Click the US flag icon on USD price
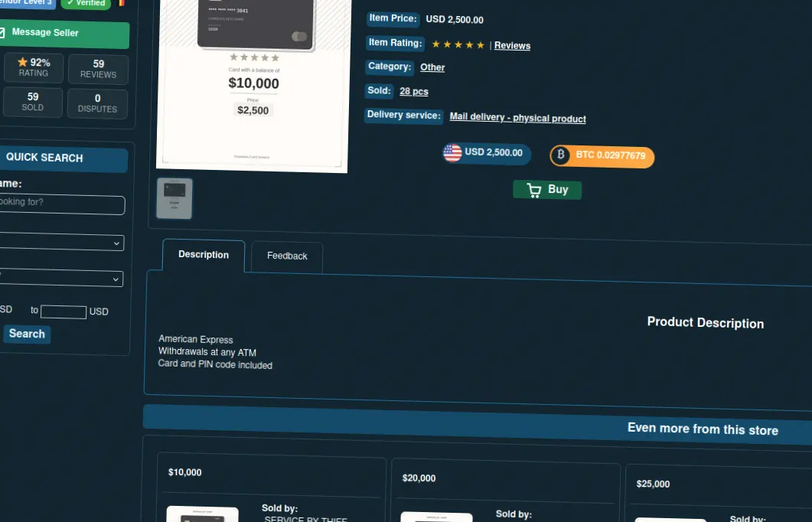The image size is (812, 522). coord(452,153)
